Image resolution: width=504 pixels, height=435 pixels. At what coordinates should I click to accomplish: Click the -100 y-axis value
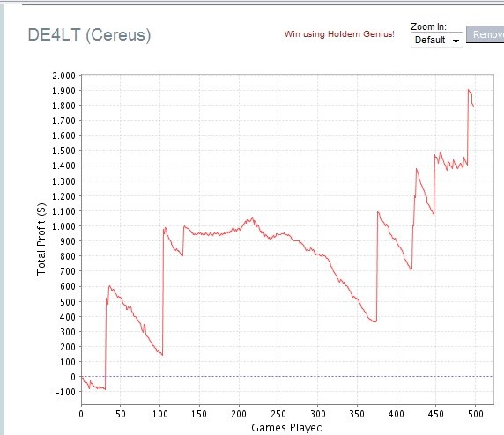click(65, 392)
